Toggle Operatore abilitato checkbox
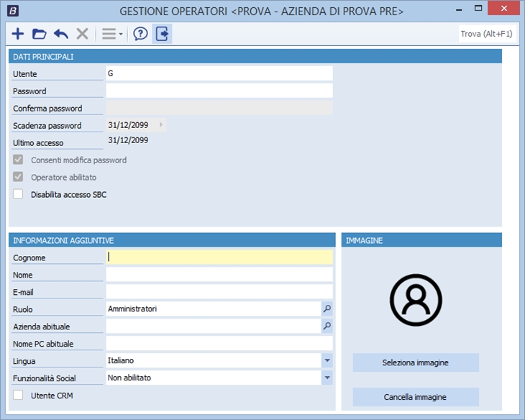Screen dimensions: 525x420 [x=19, y=177]
